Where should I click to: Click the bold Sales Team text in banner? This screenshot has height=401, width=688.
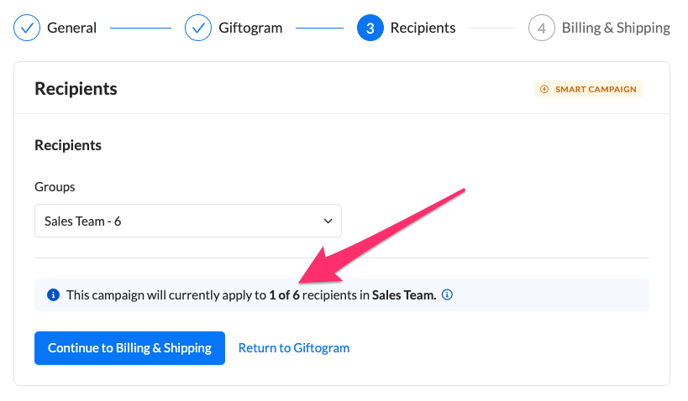click(404, 295)
